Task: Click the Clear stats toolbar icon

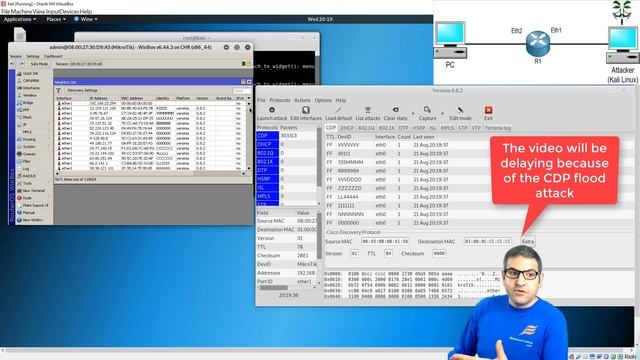Action: click(395, 110)
